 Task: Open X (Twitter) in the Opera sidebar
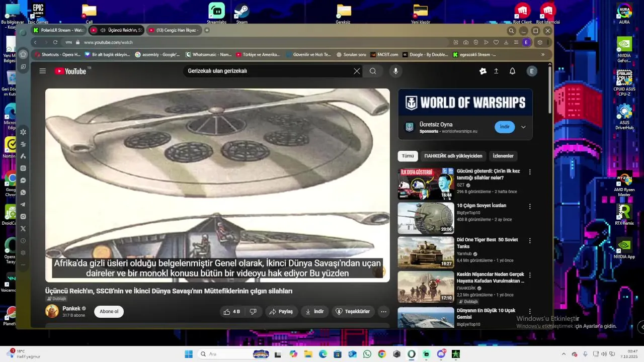coord(23,229)
